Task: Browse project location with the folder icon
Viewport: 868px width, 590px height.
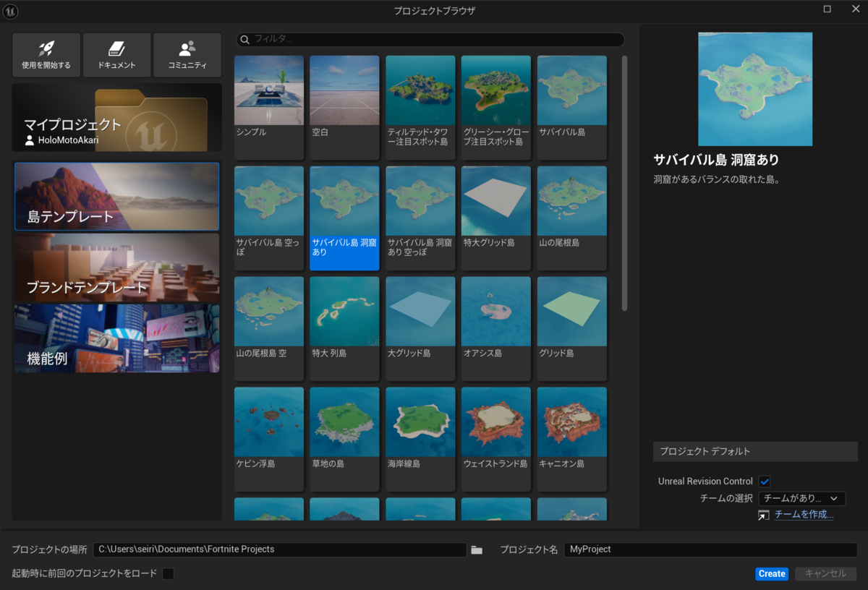Action: [x=477, y=550]
